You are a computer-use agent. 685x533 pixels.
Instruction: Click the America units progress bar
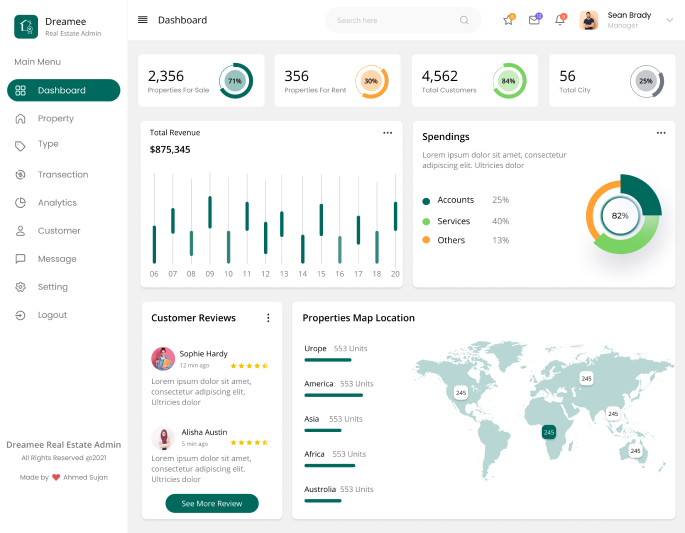(x=333, y=395)
